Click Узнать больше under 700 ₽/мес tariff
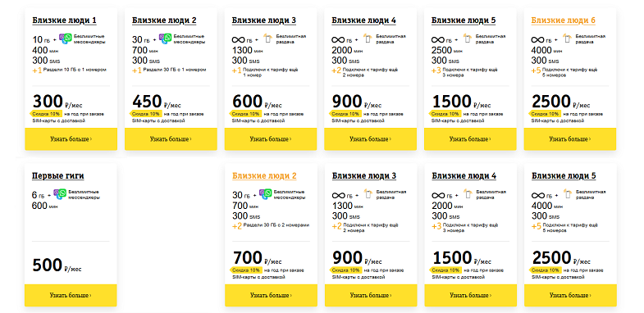Image resolution: width=644 pixels, height=313 pixels. click(271, 295)
